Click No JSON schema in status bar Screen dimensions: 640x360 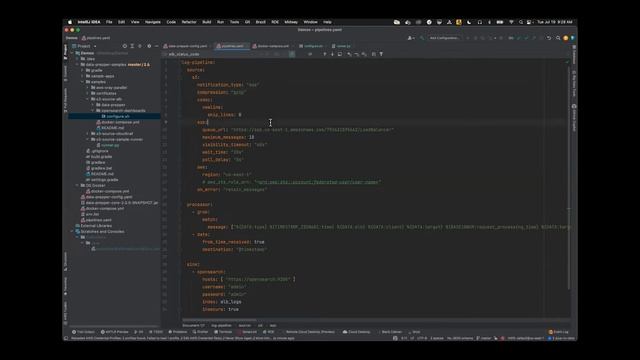coord(460,338)
